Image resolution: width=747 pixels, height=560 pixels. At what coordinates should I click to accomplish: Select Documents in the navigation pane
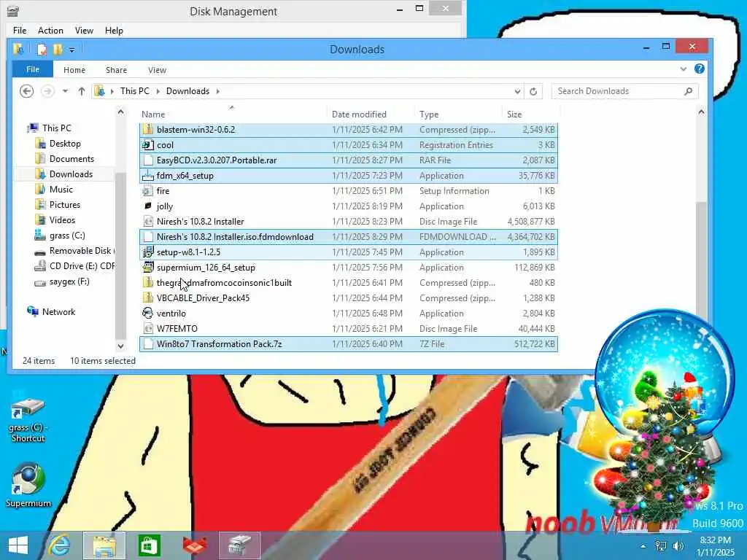click(x=71, y=158)
